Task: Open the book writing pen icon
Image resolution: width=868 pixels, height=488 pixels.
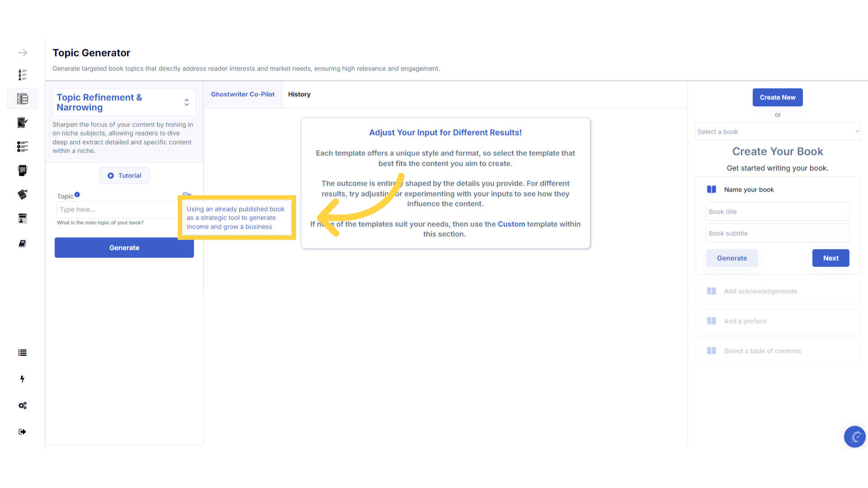Action: 23,122
